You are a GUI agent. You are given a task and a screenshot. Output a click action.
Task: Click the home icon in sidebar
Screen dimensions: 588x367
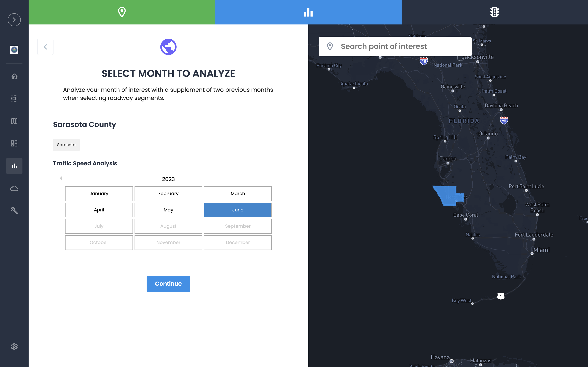(x=14, y=76)
